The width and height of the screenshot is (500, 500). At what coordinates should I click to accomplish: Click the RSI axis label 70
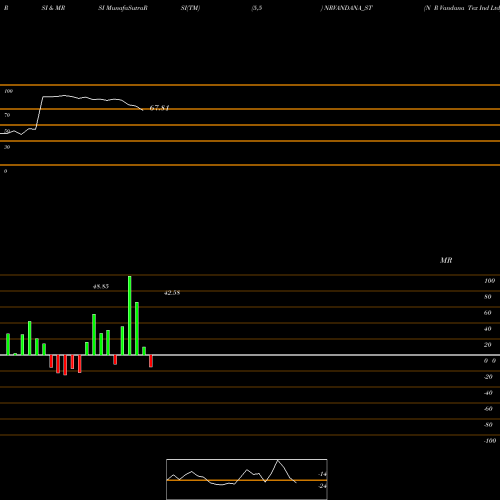click(x=7, y=115)
